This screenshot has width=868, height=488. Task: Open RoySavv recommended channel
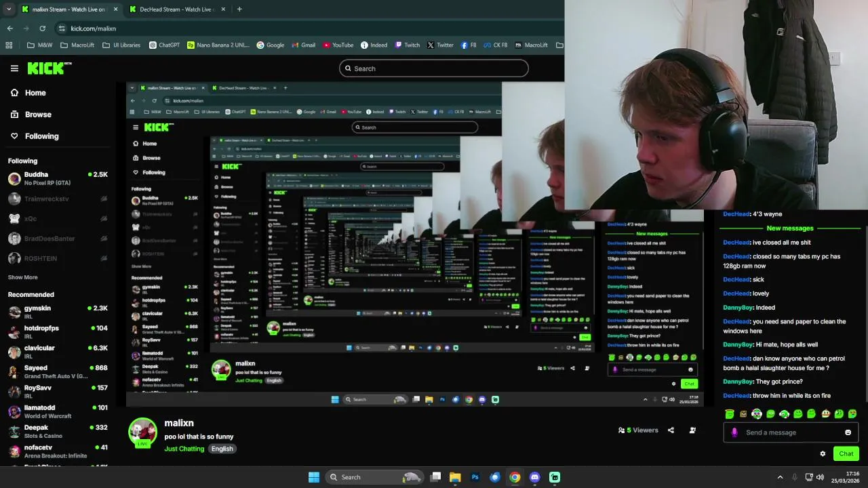click(58, 391)
